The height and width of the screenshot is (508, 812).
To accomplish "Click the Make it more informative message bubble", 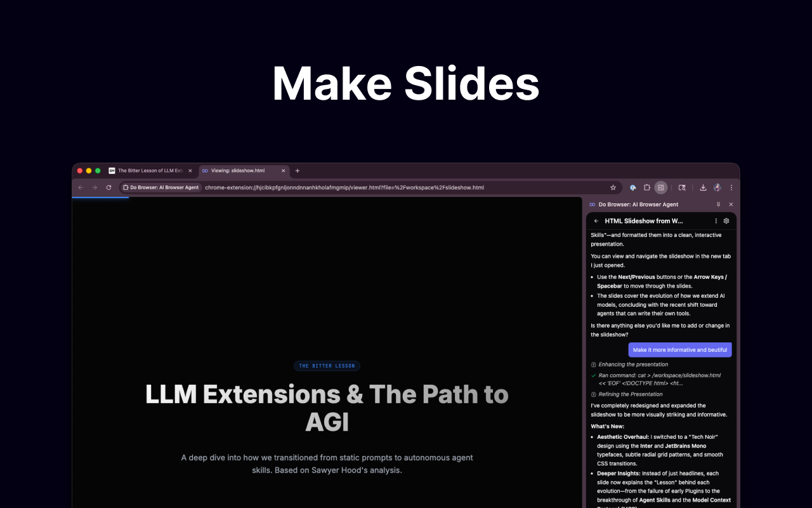I will coord(680,350).
